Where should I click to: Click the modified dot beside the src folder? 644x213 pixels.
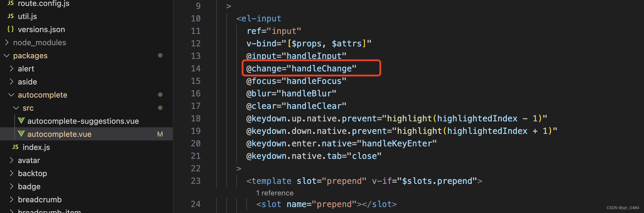click(x=160, y=108)
